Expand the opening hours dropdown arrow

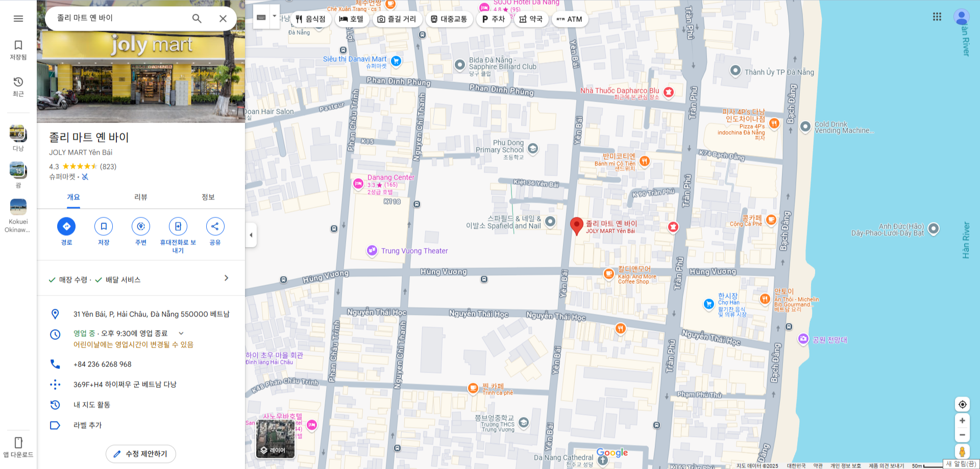pyautogui.click(x=181, y=333)
